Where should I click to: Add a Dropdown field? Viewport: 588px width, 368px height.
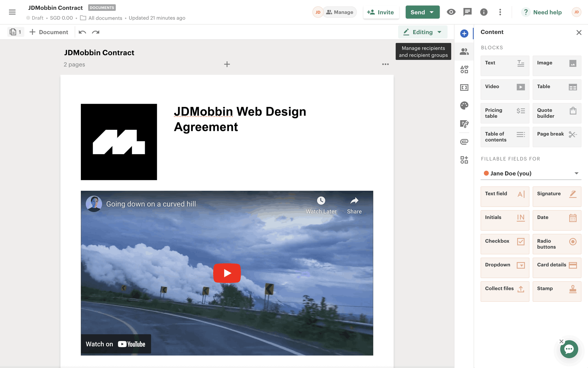click(505, 268)
